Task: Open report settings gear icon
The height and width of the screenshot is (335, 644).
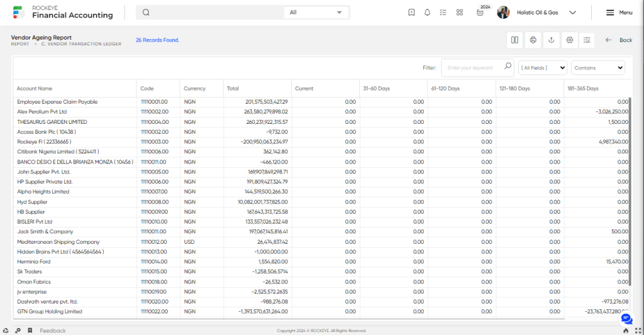Action: click(x=570, y=40)
